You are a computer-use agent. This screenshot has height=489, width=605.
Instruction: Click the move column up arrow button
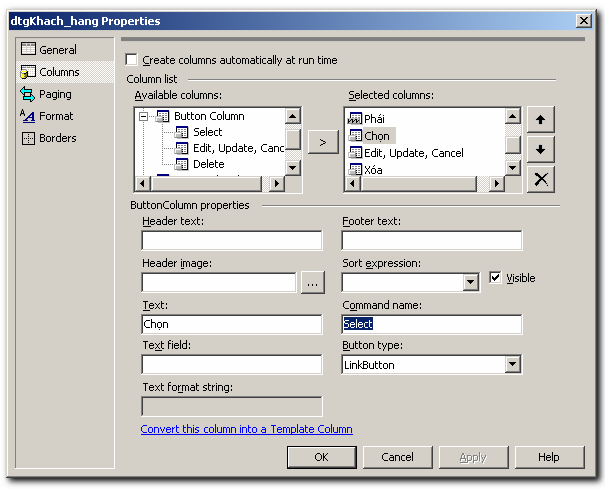click(x=540, y=119)
